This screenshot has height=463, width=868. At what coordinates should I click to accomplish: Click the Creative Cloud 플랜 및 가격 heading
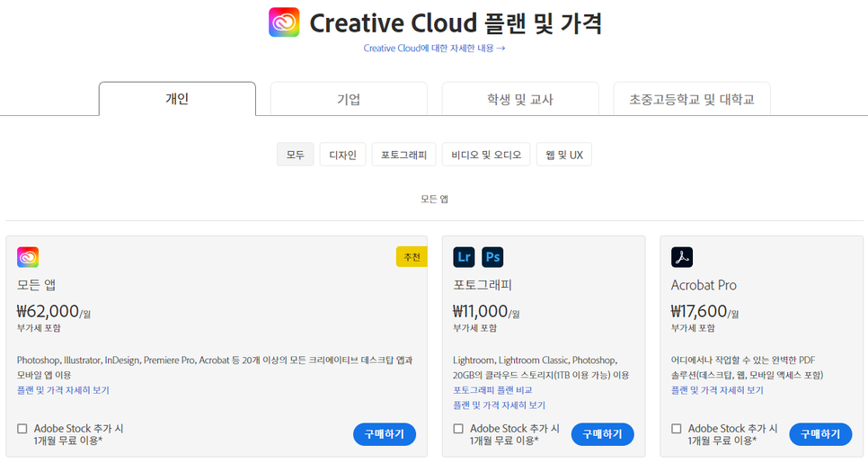coord(456,23)
